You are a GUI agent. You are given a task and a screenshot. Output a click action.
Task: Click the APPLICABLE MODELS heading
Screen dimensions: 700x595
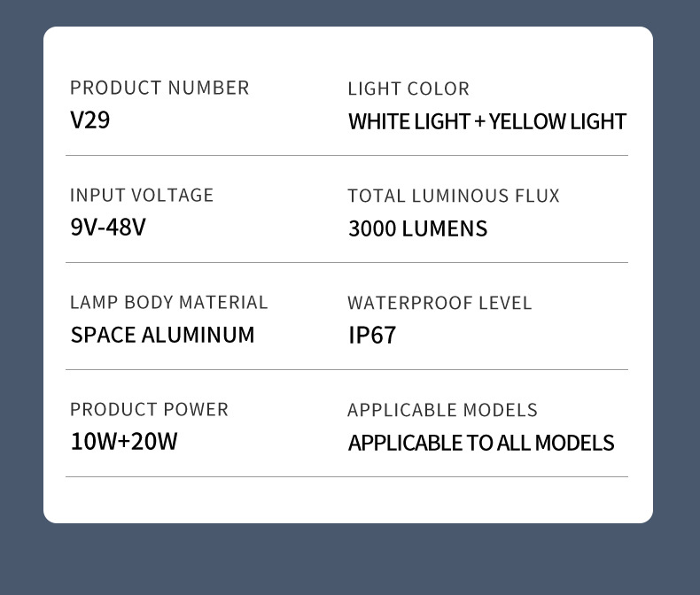[442, 410]
